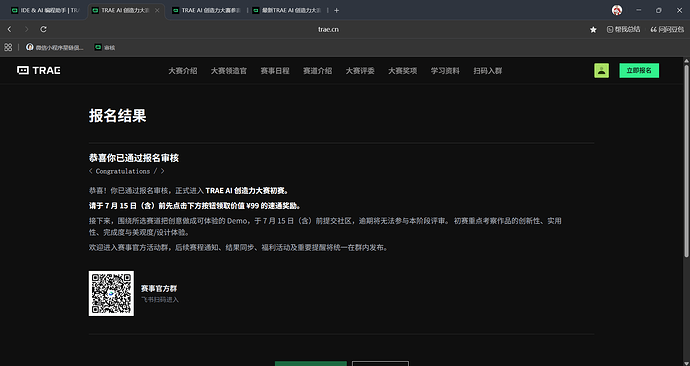Image resolution: width=690 pixels, height=366 pixels.
Task: Open the 审核 bookmark
Action: click(x=105, y=47)
